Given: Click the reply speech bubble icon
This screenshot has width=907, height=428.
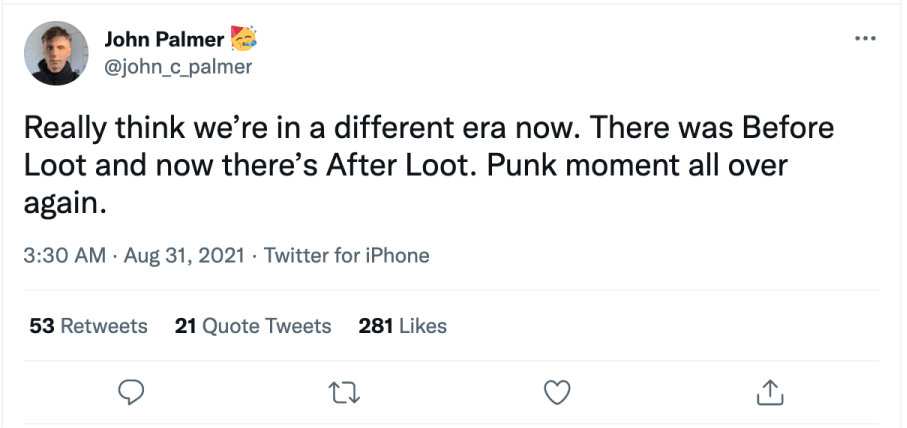Looking at the screenshot, I should click(x=131, y=392).
